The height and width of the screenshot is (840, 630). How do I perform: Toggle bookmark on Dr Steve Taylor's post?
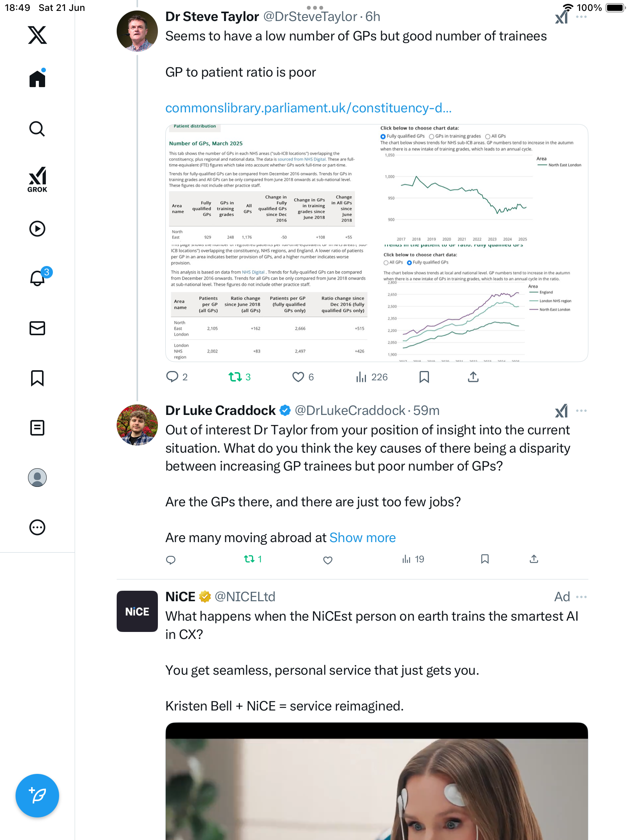coord(424,377)
